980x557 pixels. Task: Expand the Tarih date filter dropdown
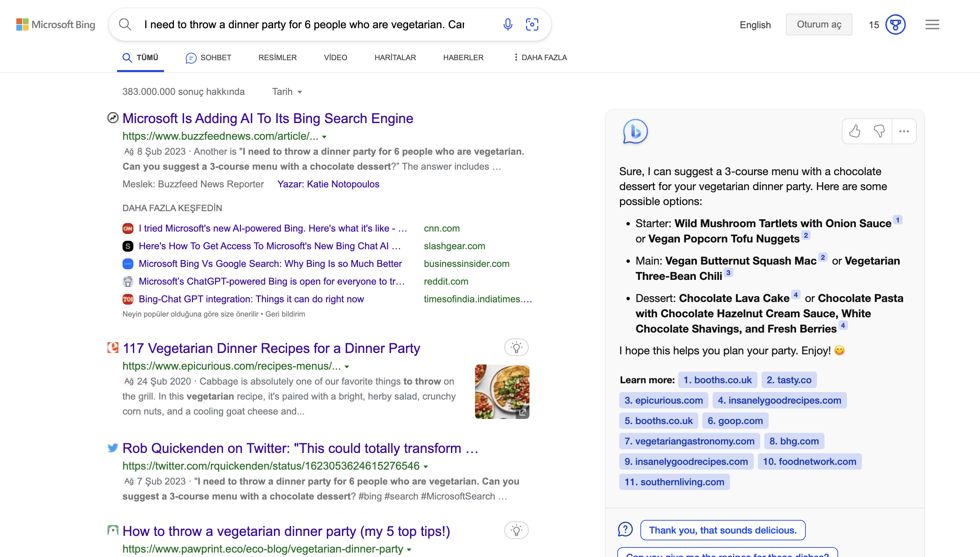(x=287, y=92)
